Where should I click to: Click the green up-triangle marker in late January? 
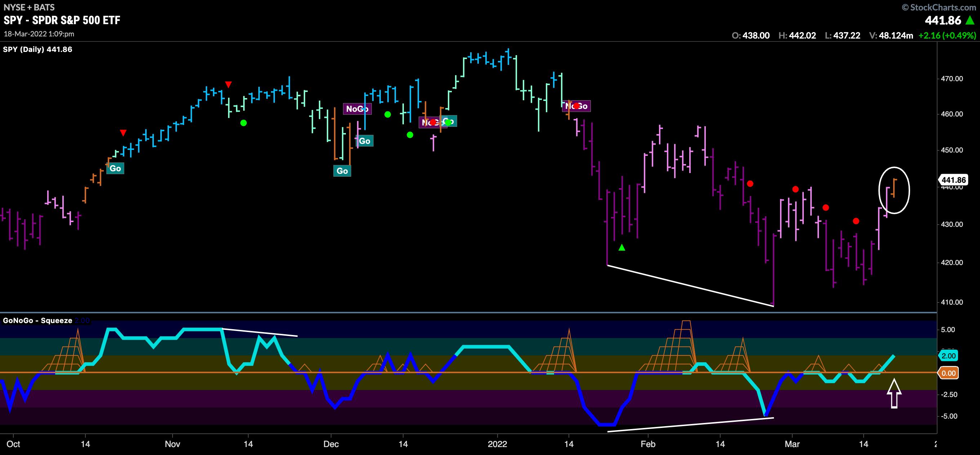[x=622, y=247]
